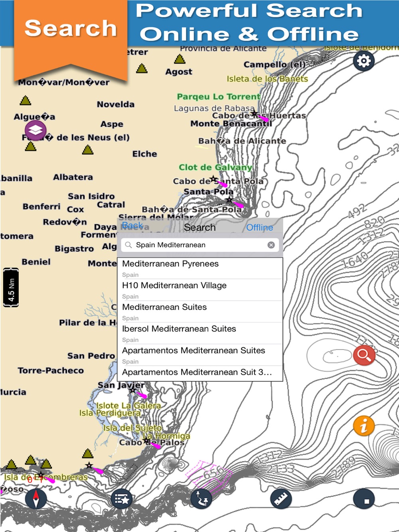This screenshot has width=399, height=532.
Task: Pick Ibersol Mediterranean Suites result
Action: click(x=200, y=333)
